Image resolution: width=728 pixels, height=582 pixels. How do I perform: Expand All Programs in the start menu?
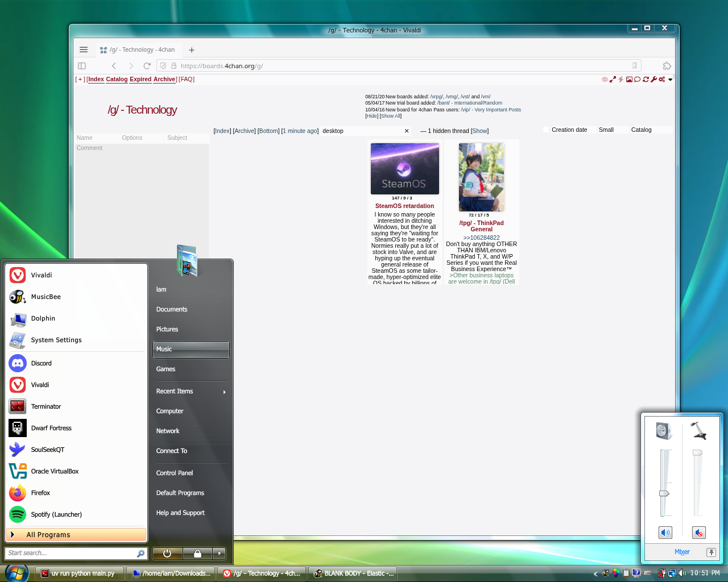pos(76,535)
